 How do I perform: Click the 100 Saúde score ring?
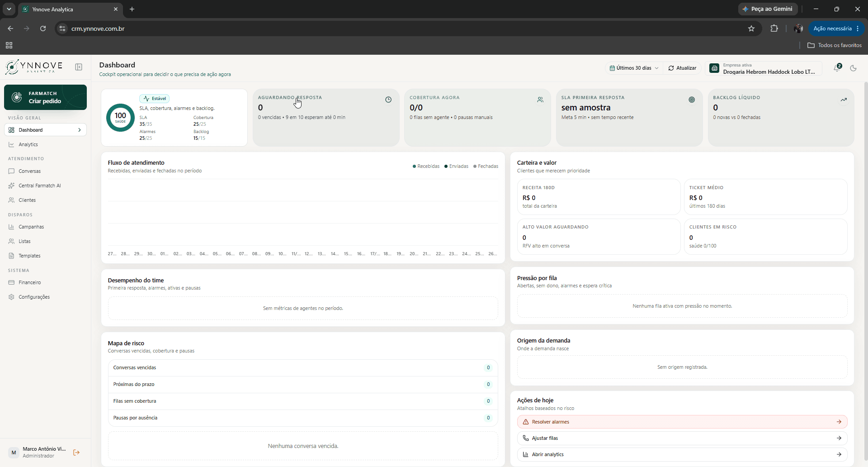120,118
